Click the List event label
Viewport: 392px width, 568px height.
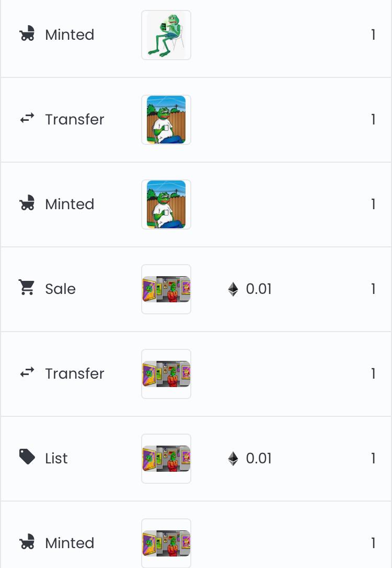tap(56, 459)
